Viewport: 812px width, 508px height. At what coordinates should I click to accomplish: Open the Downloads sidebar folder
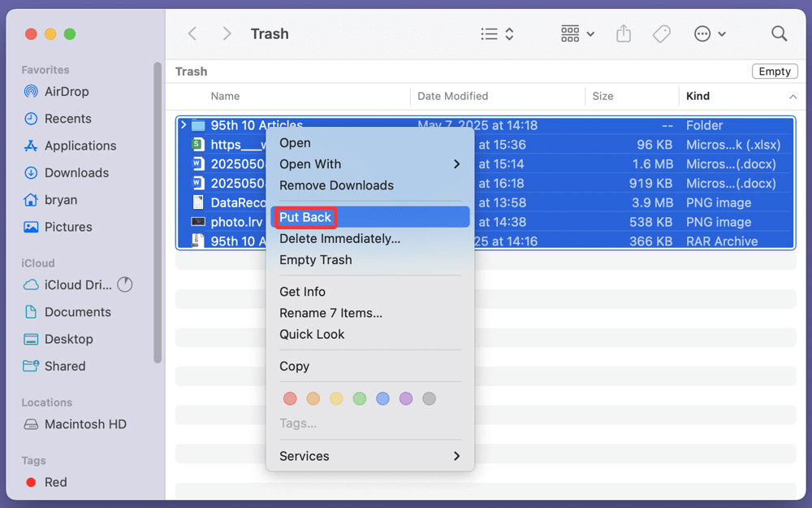(76, 172)
